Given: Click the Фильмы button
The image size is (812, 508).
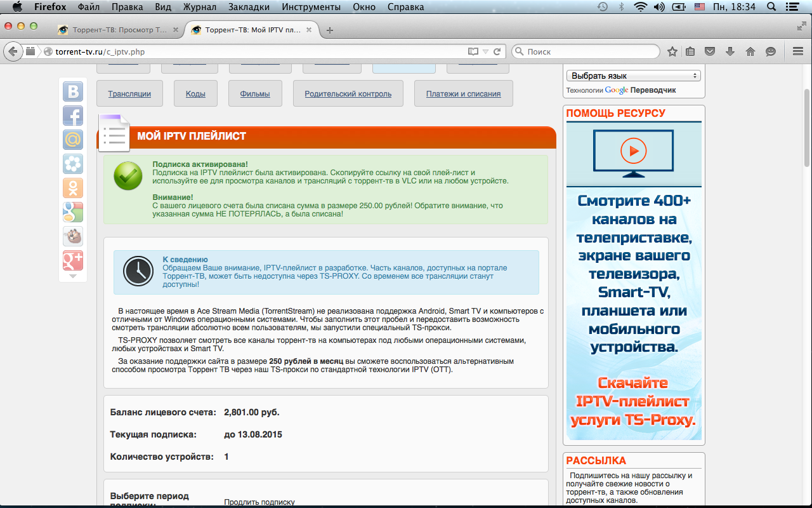Looking at the screenshot, I should [x=255, y=93].
